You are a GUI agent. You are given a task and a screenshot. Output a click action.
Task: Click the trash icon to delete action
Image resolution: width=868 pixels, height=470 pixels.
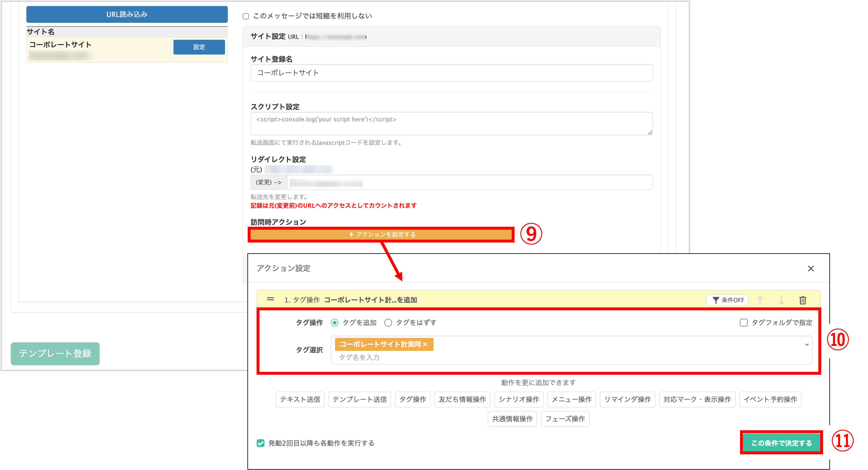[802, 300]
